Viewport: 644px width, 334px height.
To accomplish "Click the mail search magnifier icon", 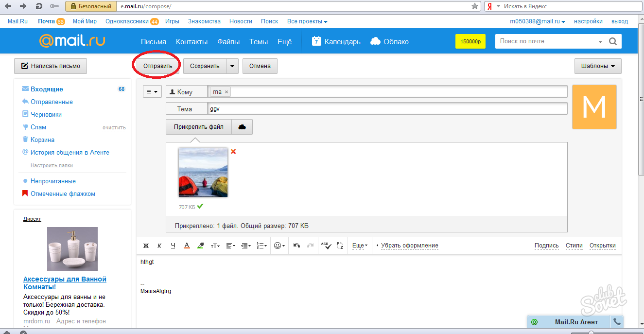I will (613, 41).
